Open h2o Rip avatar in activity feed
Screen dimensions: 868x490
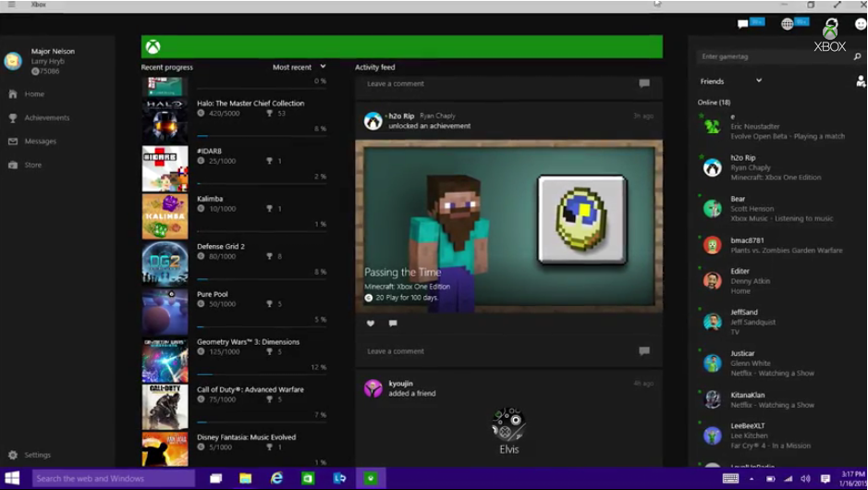(373, 121)
